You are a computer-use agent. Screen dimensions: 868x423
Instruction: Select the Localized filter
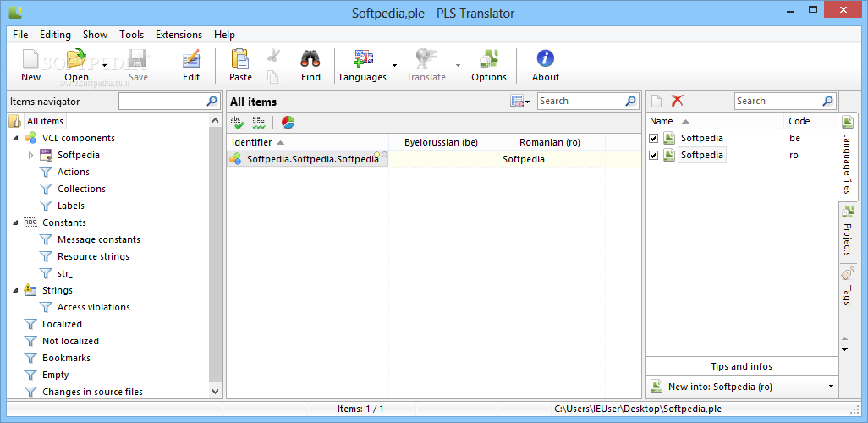pyautogui.click(x=62, y=324)
